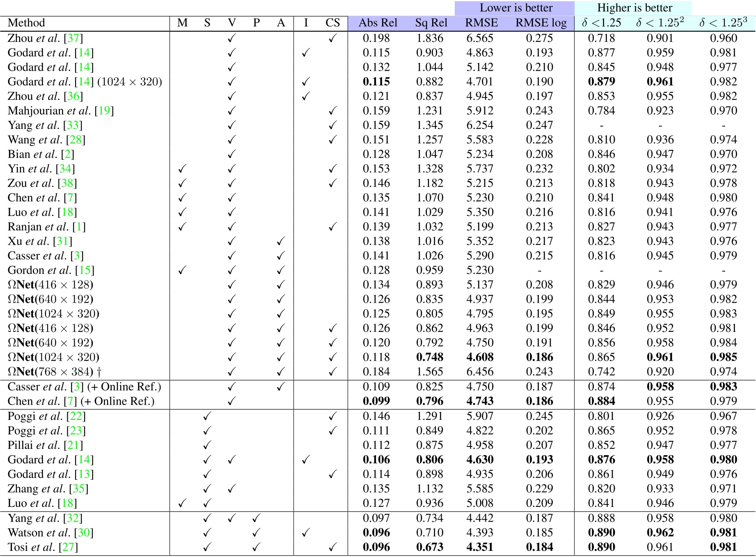The image size is (756, 557).
Task: Toggle the A checkmark for Casser et al.
Action: [281, 255]
